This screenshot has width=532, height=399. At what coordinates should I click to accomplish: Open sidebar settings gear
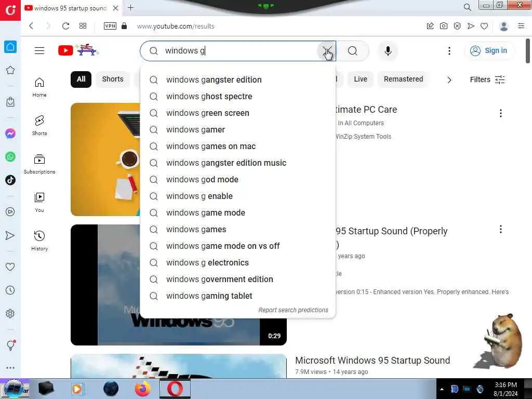10,313
